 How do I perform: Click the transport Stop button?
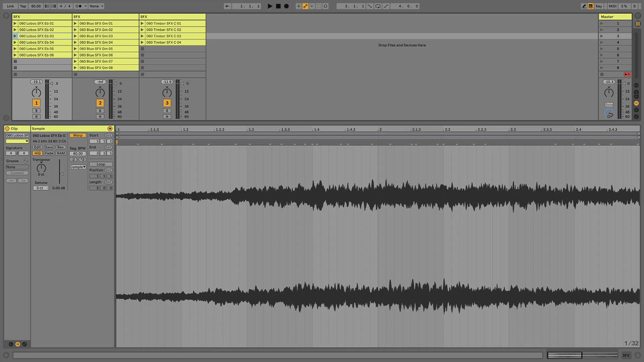278,6
